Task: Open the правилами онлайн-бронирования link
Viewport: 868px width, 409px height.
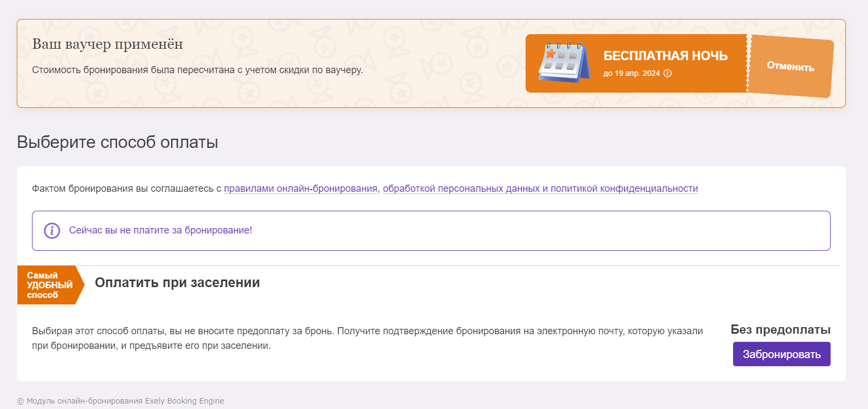Action: (x=301, y=189)
